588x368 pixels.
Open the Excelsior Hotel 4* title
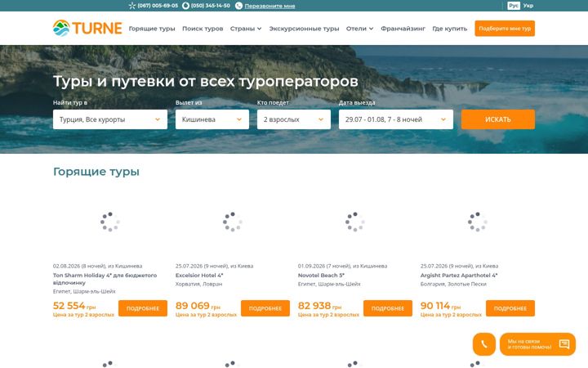[x=199, y=276]
